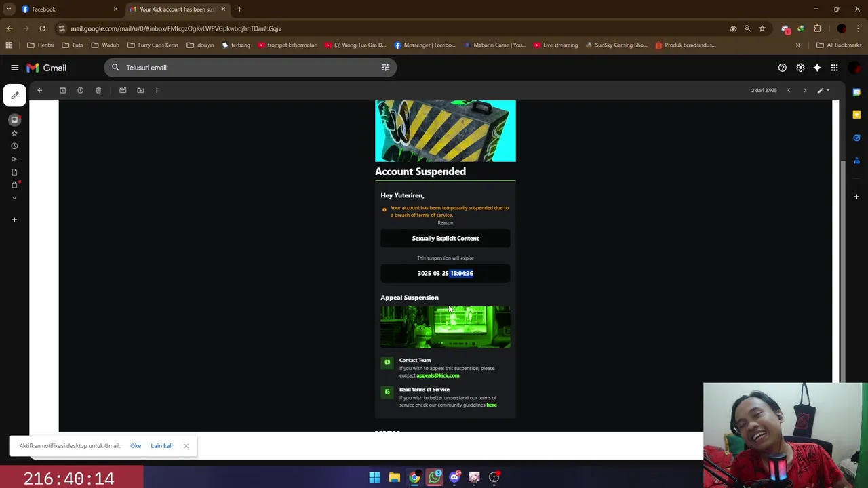
Task: Open the Futa bookmarks folder
Action: [x=72, y=45]
